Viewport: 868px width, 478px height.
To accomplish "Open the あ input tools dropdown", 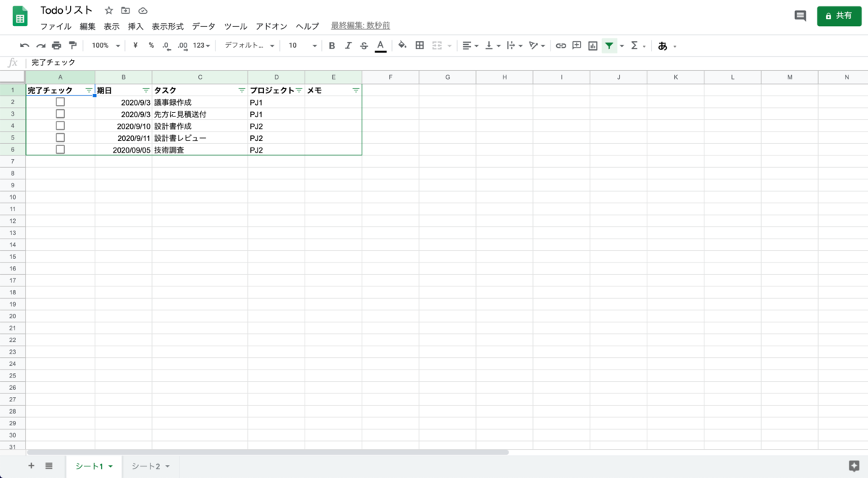I will point(667,46).
